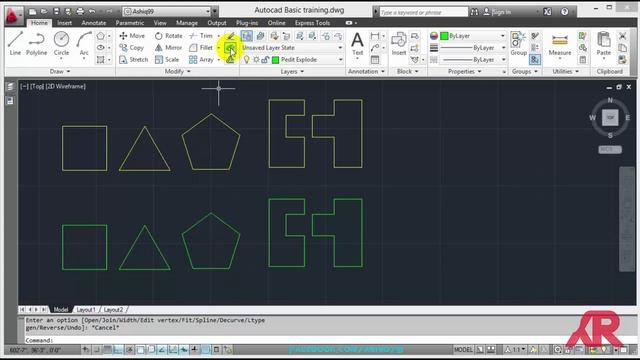Click the Print icon in quick access toolbar
This screenshot has width=640, height=360.
coord(80,11)
